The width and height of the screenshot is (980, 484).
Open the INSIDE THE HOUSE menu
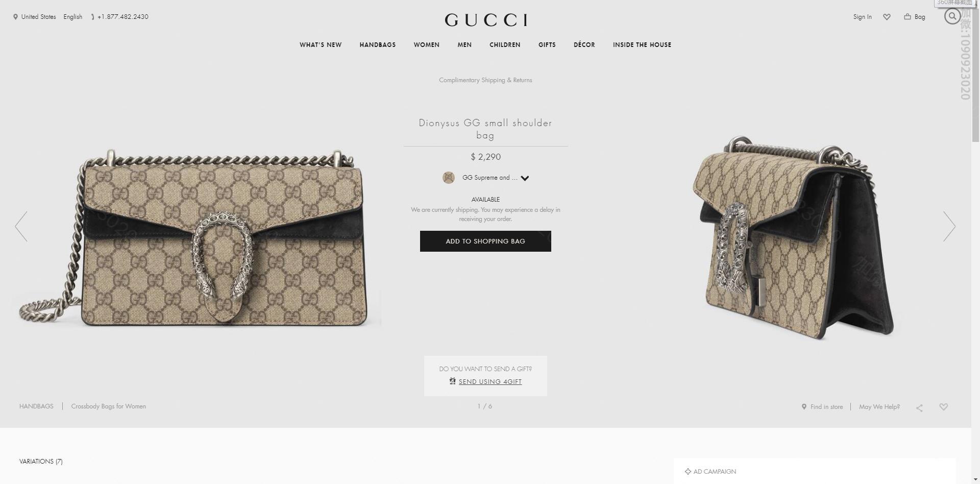point(642,45)
